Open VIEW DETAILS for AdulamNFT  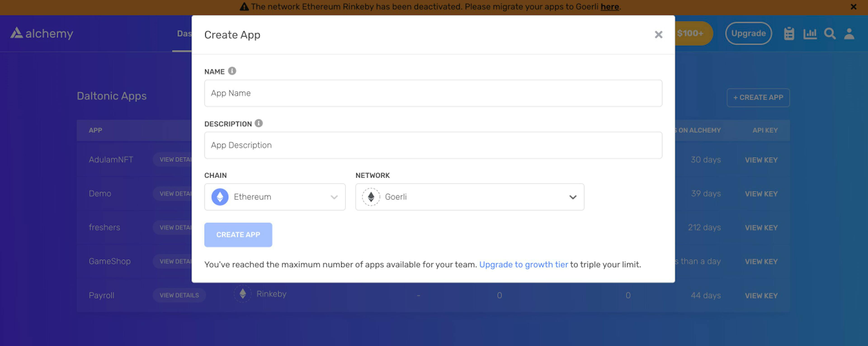click(172, 159)
